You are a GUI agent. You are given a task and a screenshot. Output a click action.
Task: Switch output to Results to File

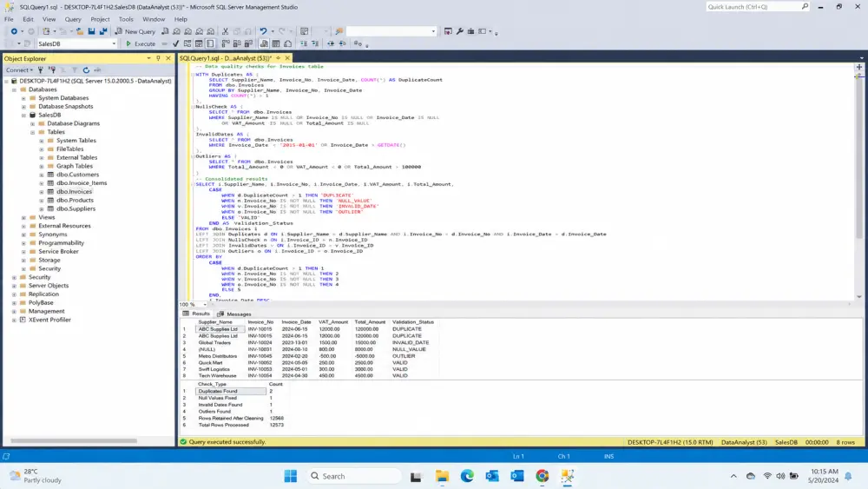[287, 43]
